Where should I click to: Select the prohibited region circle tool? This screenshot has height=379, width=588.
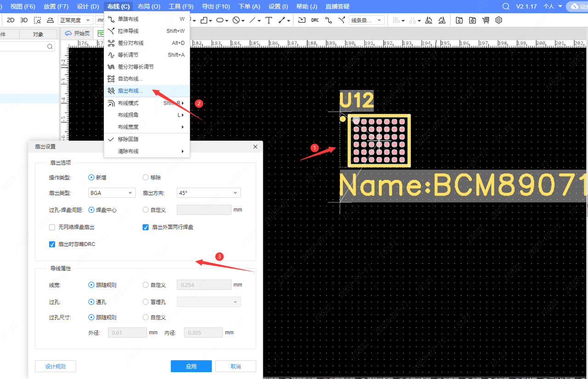pos(236,20)
